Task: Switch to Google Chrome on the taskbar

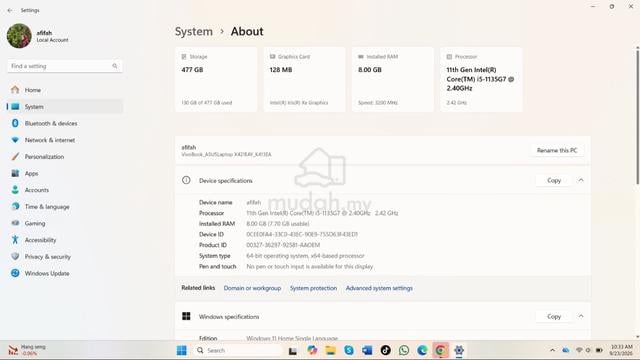Action: 440,350
